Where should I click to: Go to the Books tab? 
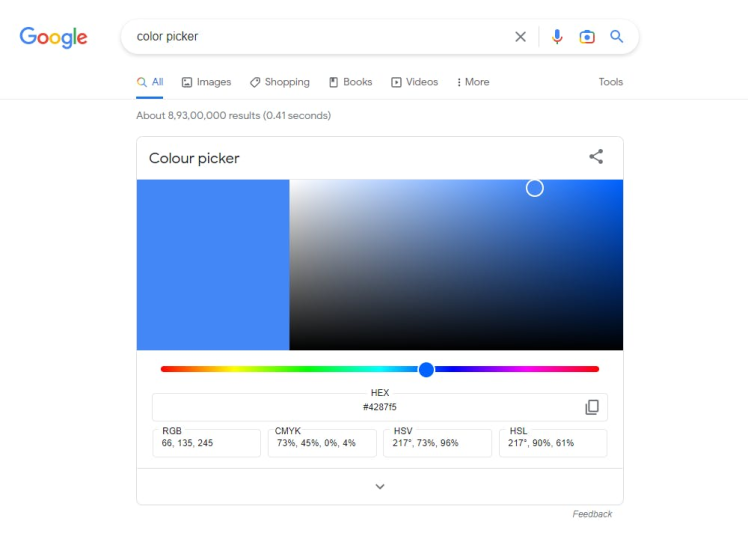(x=350, y=82)
